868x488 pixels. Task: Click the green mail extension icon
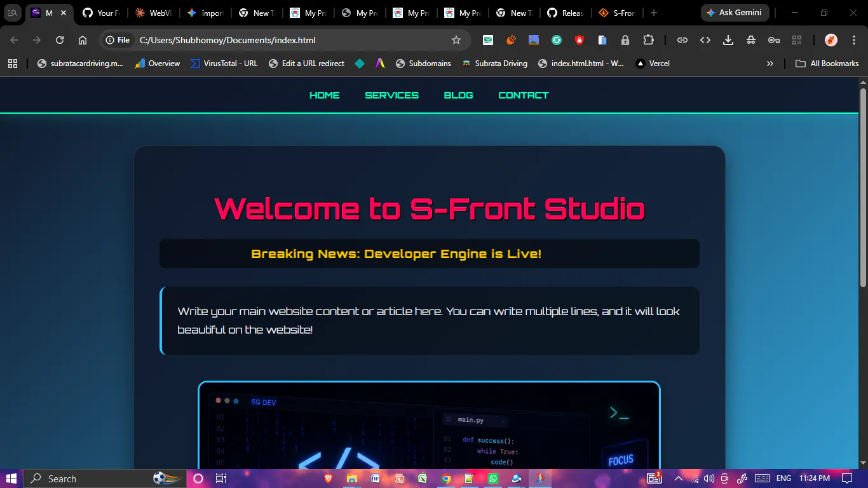488,40
